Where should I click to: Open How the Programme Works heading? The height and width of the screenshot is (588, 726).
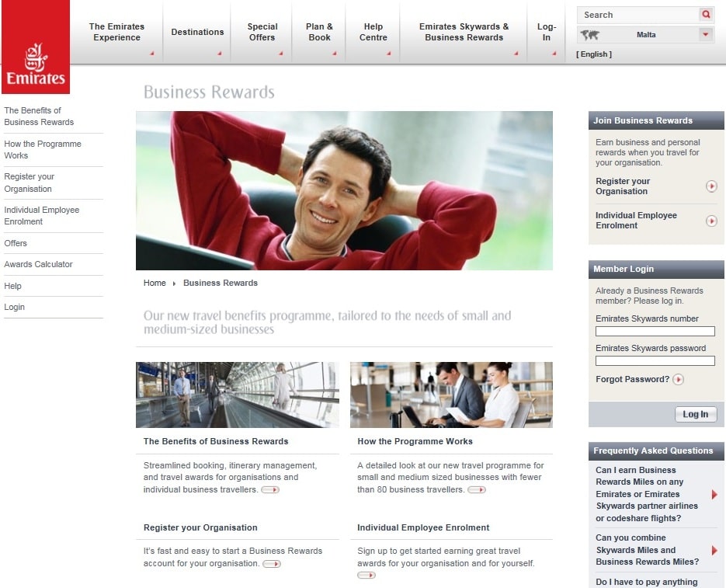[x=415, y=441]
